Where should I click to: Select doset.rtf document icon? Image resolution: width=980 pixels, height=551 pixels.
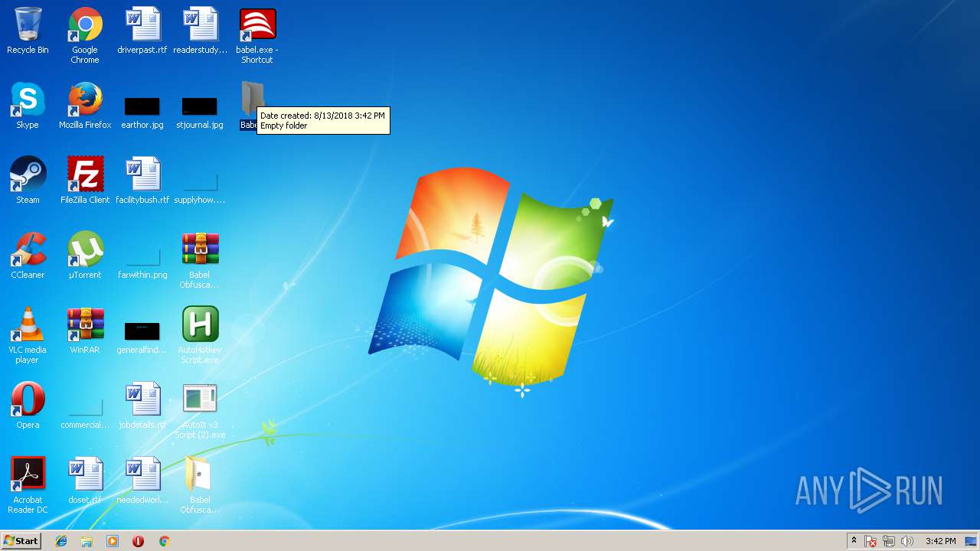coord(85,475)
